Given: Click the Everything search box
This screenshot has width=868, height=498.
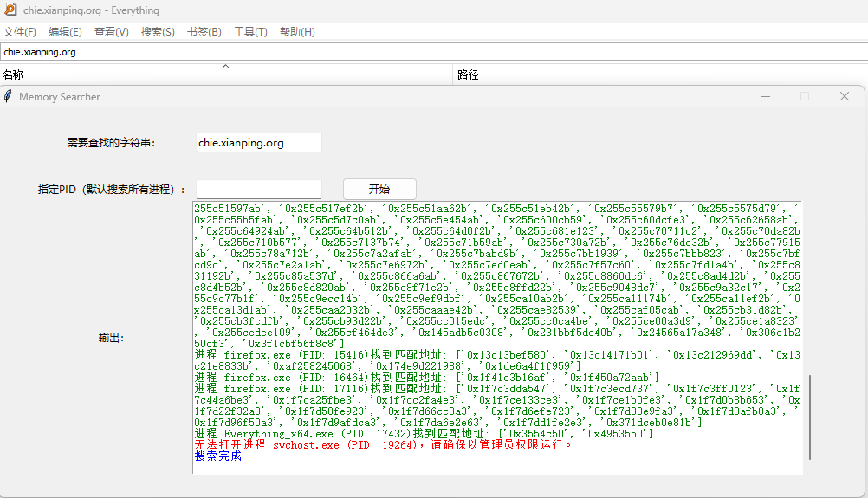Looking at the screenshot, I should click(433, 52).
